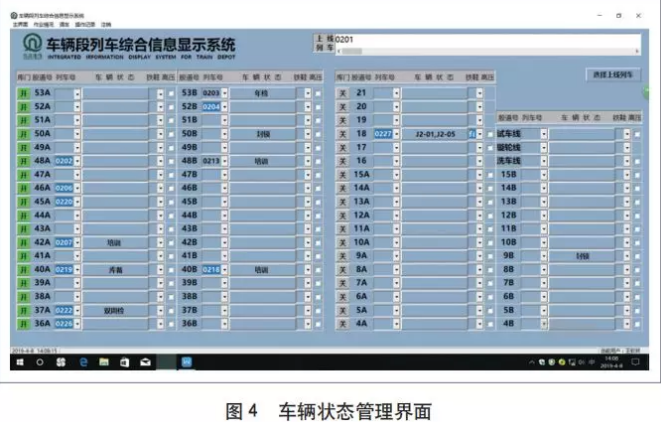The height and width of the screenshot is (422, 661).
Task: Click vehicle status field of track 18
Action: pos(435,134)
